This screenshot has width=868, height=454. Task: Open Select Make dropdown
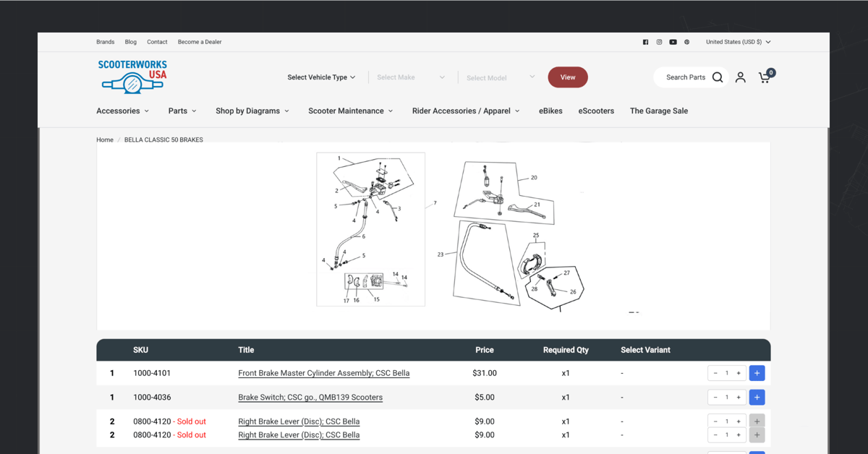pyautogui.click(x=411, y=77)
